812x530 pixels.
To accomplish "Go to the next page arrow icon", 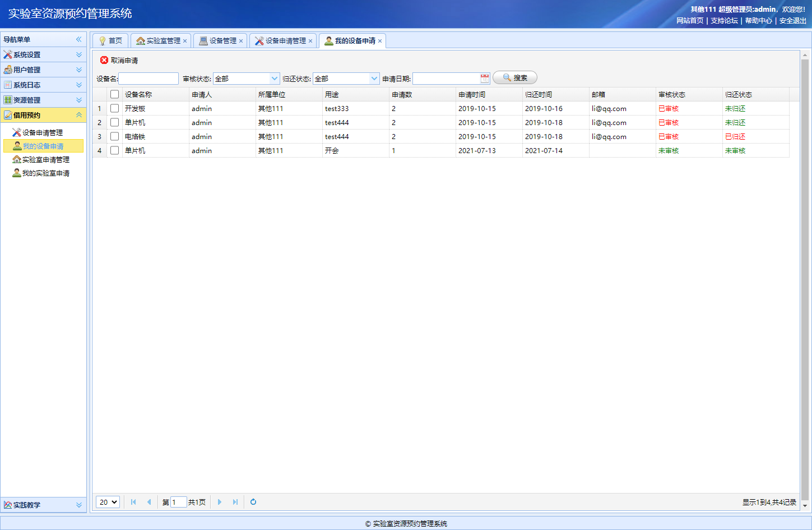I will [220, 502].
